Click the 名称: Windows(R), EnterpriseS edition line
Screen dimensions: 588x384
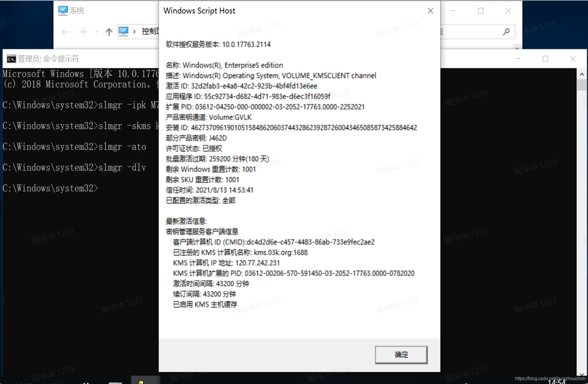[224, 65]
